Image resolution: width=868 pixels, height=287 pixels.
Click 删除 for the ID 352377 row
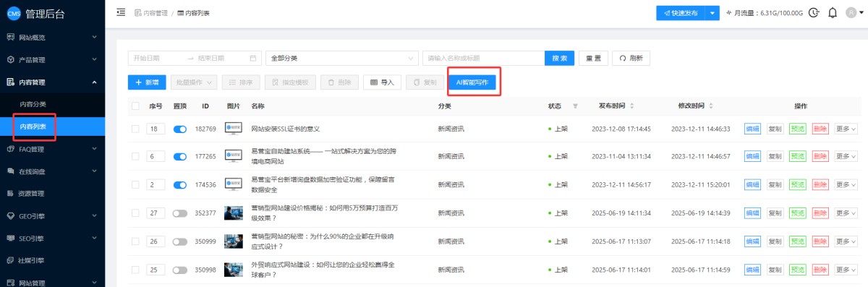(x=820, y=213)
